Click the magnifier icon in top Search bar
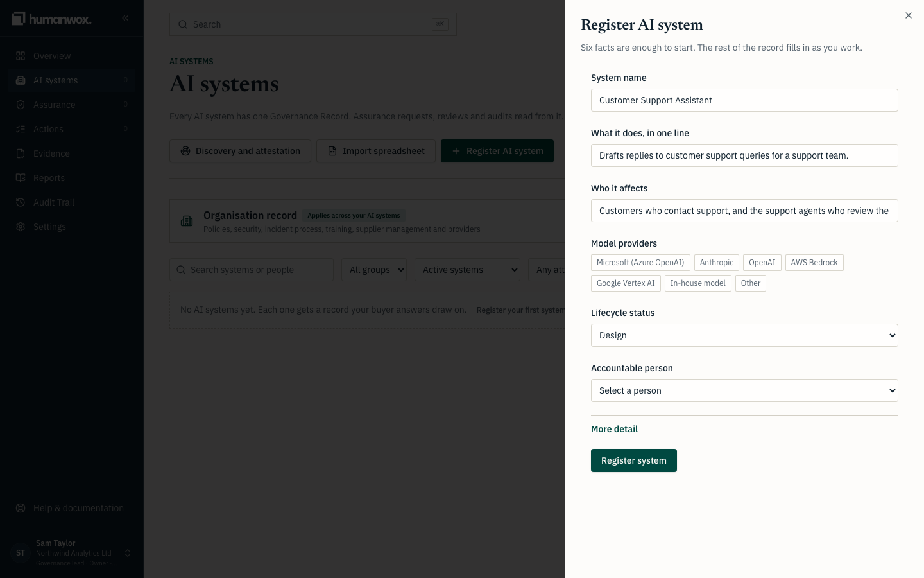The height and width of the screenshot is (578, 924). 183,24
